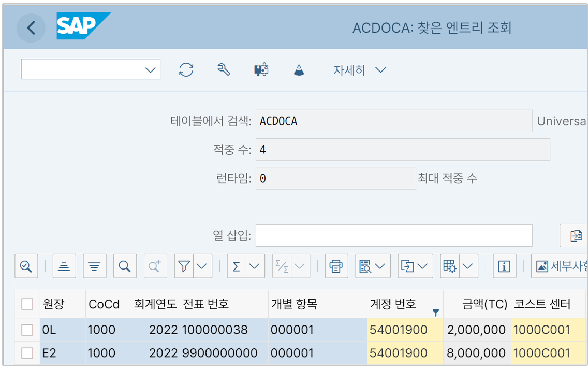This screenshot has height=368, width=588.
Task: Print the list with printer icon
Action: [x=336, y=266]
